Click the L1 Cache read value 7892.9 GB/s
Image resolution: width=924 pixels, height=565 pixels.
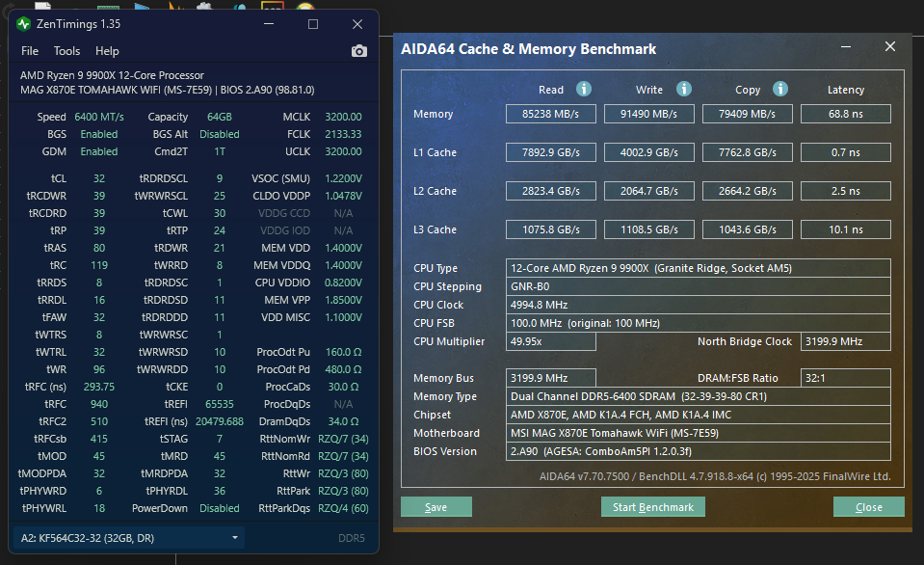click(551, 152)
